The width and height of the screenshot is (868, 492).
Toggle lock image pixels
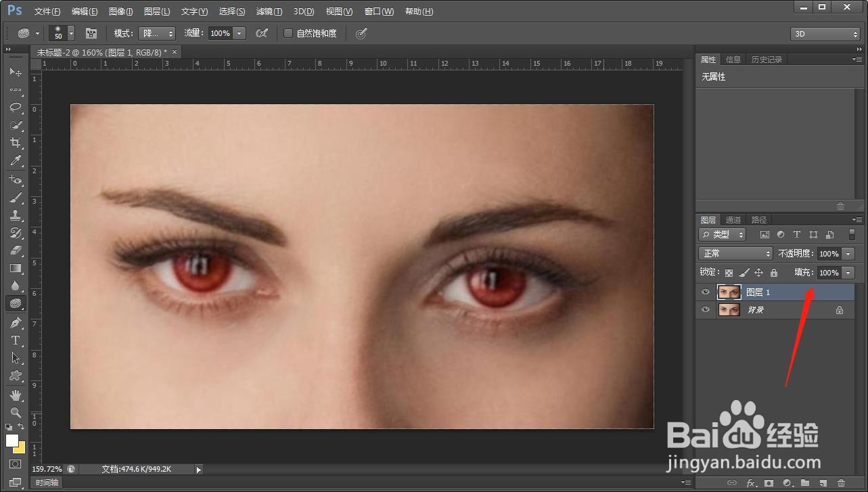744,273
